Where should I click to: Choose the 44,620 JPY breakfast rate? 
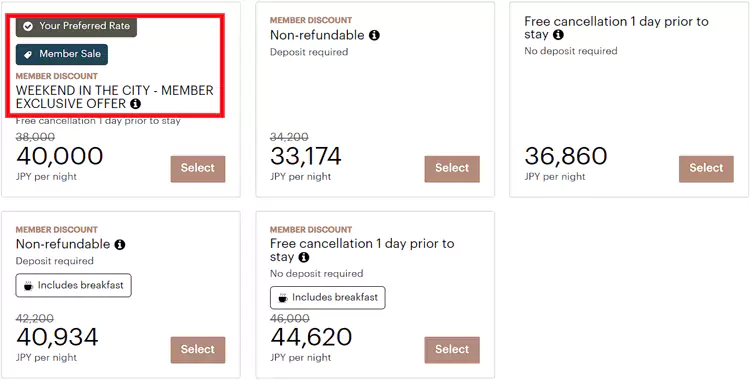tap(452, 349)
